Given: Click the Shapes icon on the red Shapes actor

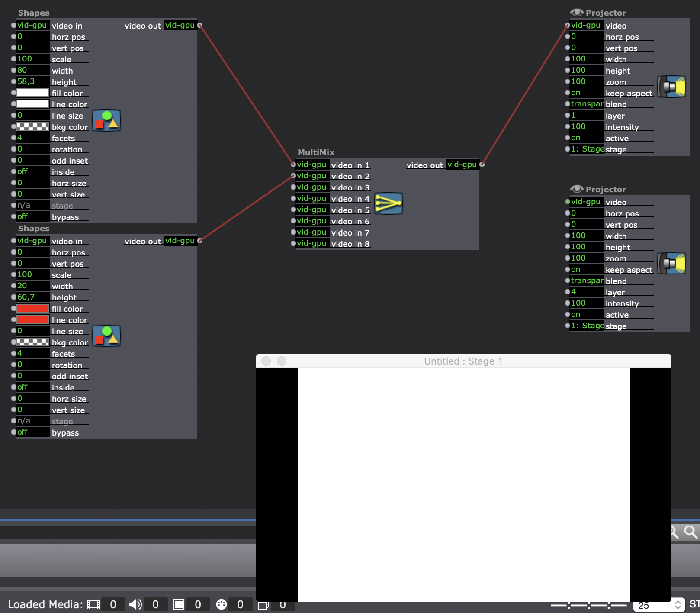Looking at the screenshot, I should point(106,336).
